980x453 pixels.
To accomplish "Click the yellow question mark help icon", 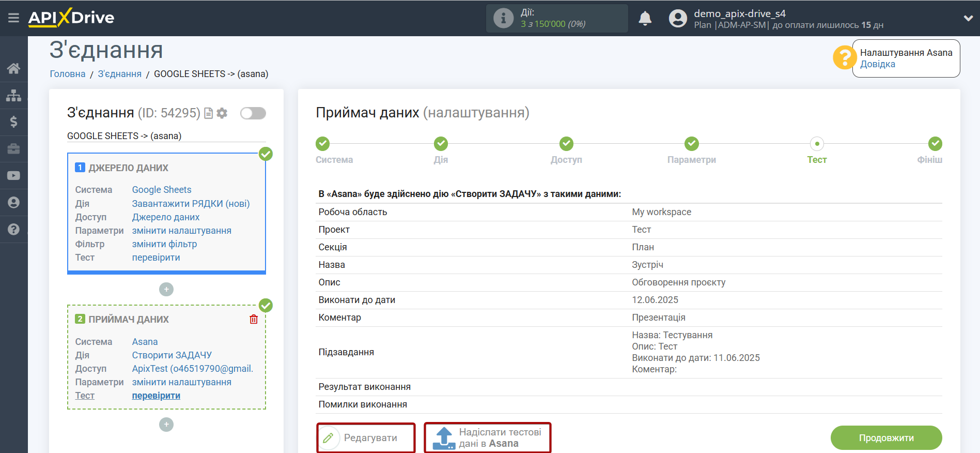I will (845, 57).
